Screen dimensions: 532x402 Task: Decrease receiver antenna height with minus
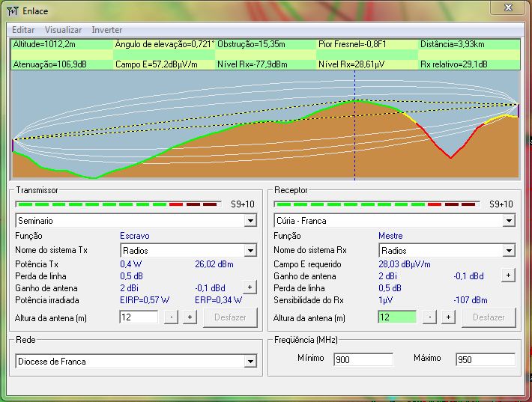[x=430, y=317]
